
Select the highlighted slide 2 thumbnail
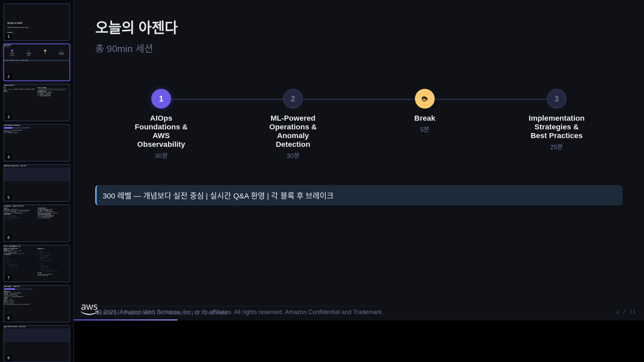(x=37, y=62)
